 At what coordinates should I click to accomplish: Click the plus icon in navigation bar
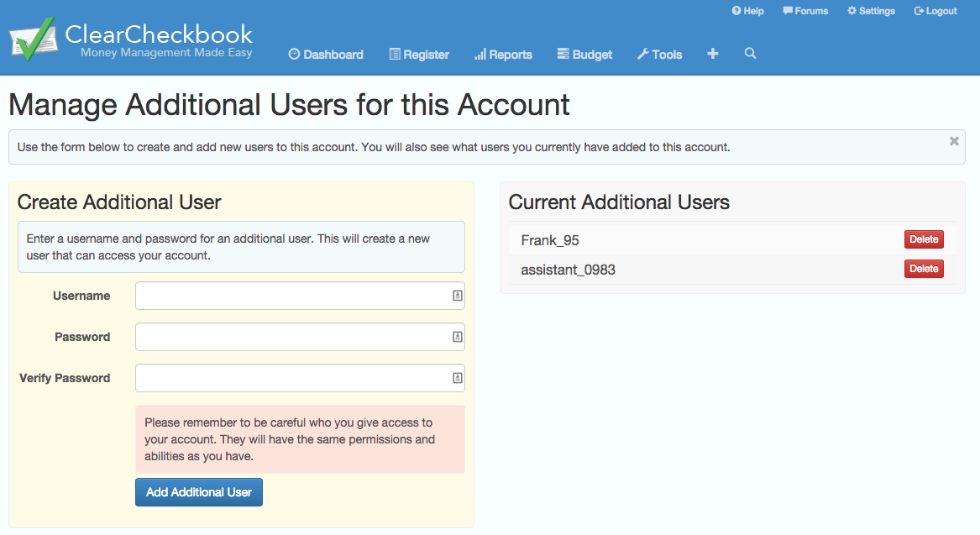(x=713, y=54)
